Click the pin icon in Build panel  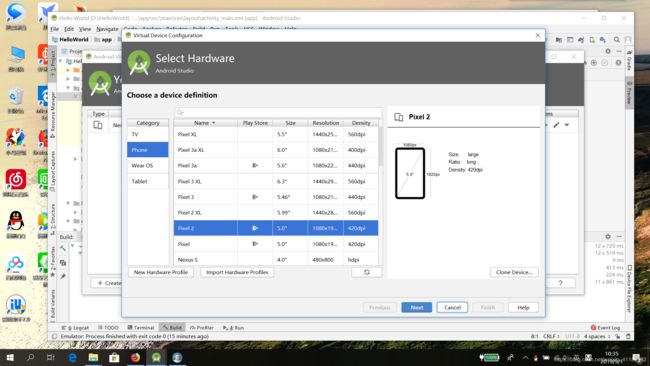(x=63, y=276)
